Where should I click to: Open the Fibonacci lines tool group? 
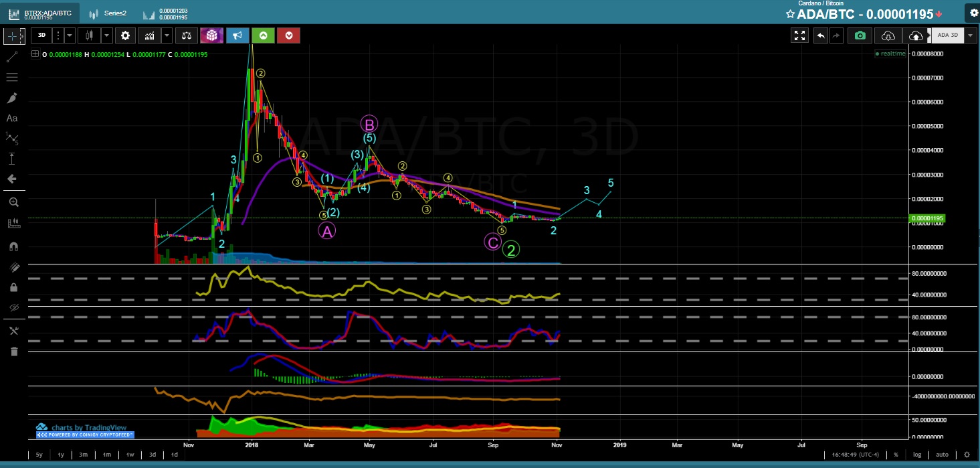coord(12,78)
